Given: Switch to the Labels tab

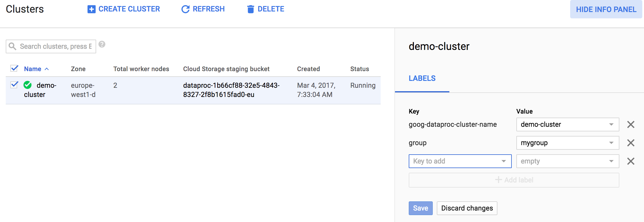Looking at the screenshot, I should tap(422, 78).
